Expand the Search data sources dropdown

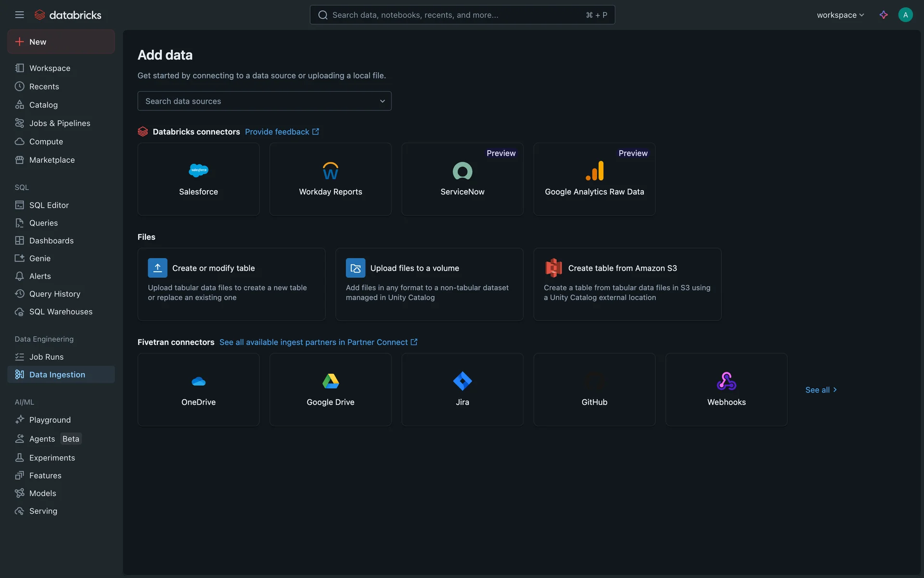coord(264,101)
